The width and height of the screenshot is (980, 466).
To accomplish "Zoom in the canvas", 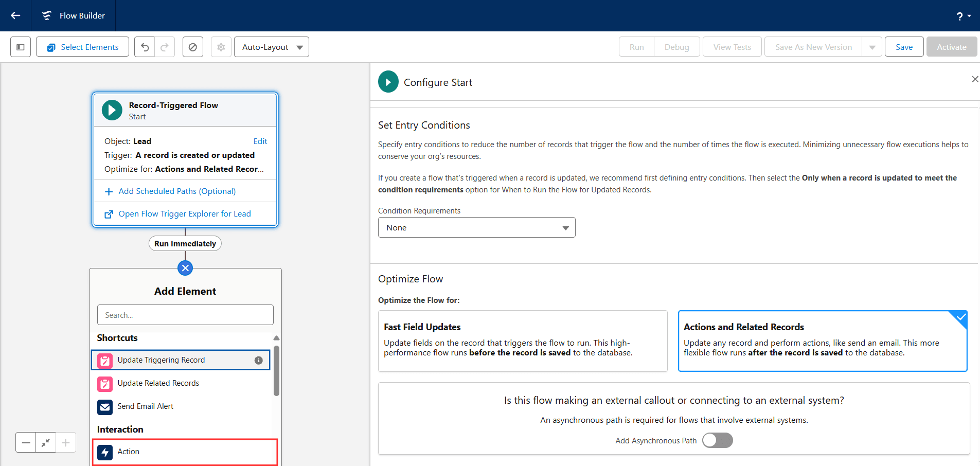I will [x=66, y=442].
